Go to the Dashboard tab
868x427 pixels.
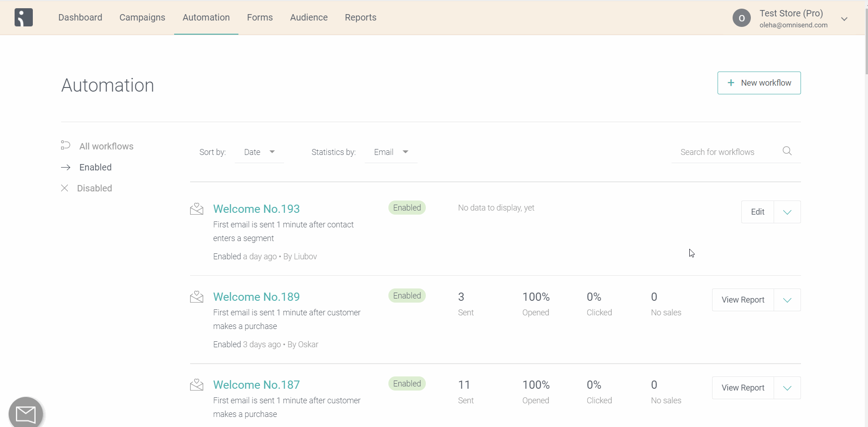coord(80,17)
